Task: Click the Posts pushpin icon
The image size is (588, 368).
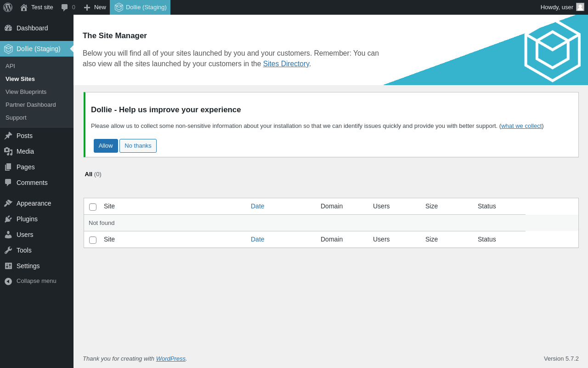Action: pos(8,136)
